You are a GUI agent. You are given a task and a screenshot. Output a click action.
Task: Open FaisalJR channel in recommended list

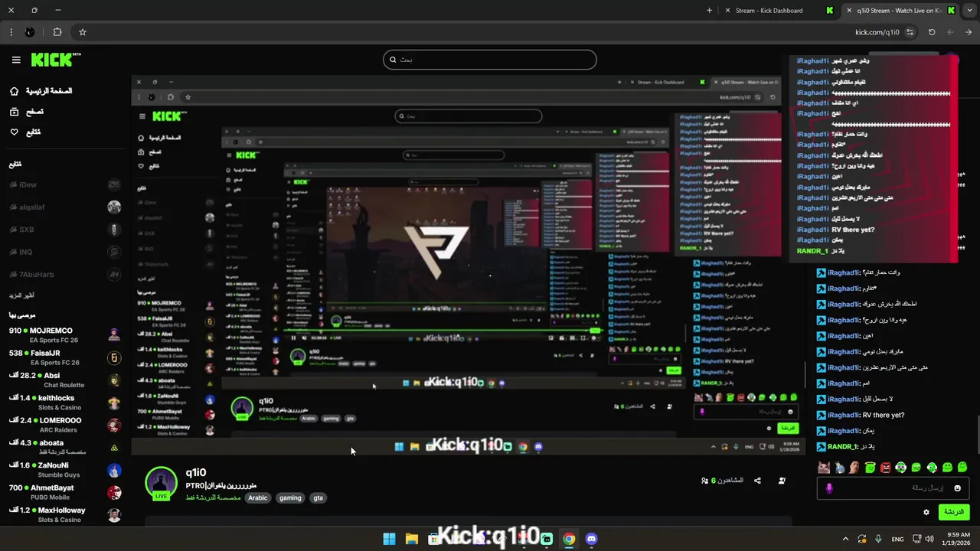point(65,357)
